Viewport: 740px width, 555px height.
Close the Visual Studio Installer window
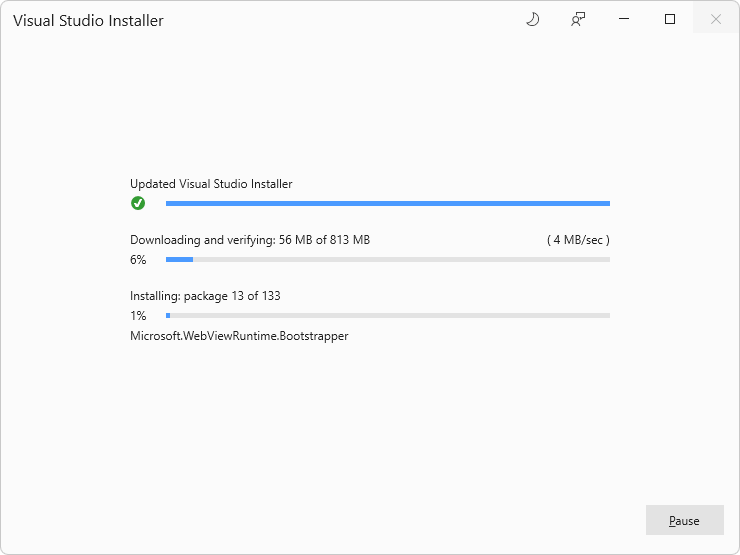pos(715,19)
